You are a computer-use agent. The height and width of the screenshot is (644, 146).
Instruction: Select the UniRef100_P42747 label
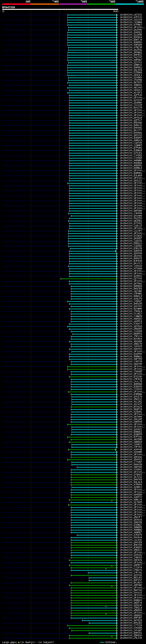coord(131,58)
